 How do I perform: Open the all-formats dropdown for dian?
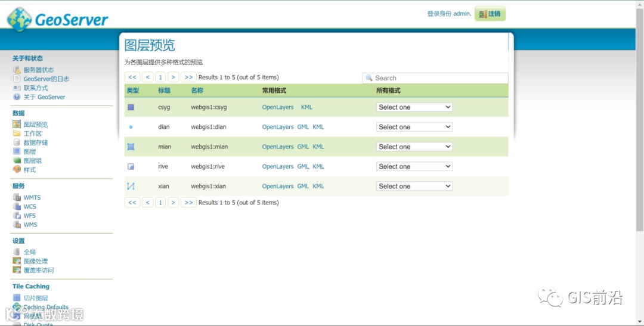(x=414, y=127)
